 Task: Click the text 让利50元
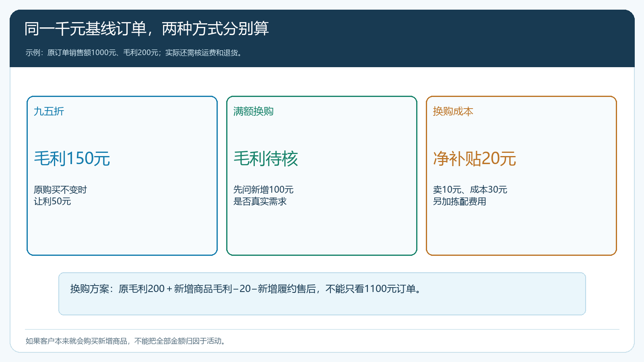52,202
